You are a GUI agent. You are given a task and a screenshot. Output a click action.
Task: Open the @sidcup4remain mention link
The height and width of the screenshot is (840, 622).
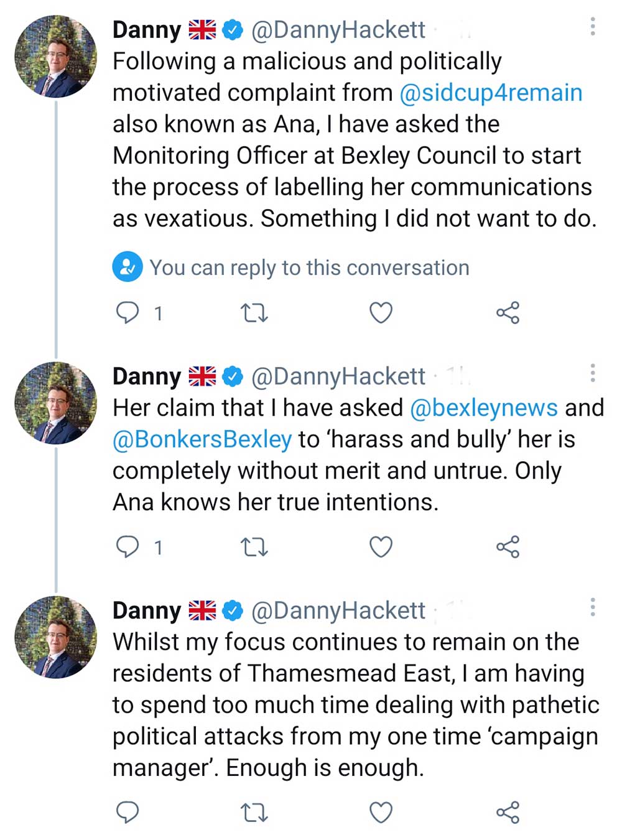tap(491, 93)
